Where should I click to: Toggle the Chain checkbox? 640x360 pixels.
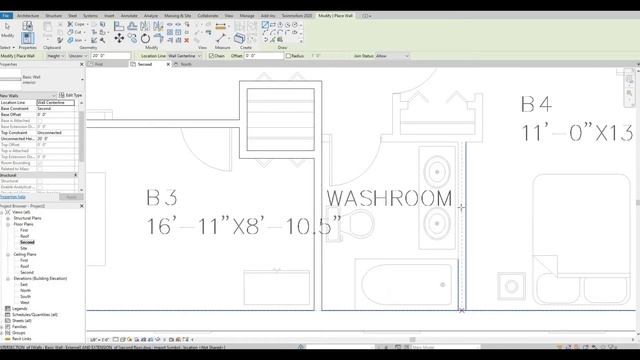click(211, 56)
